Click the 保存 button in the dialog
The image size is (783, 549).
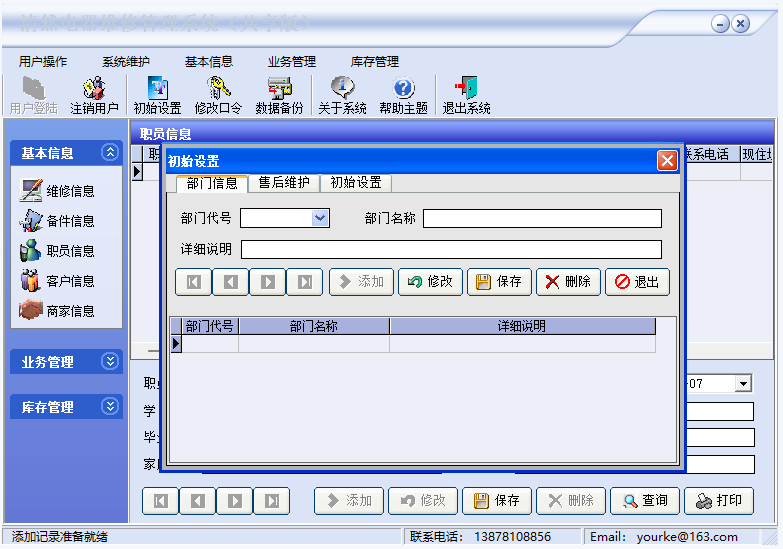click(499, 282)
